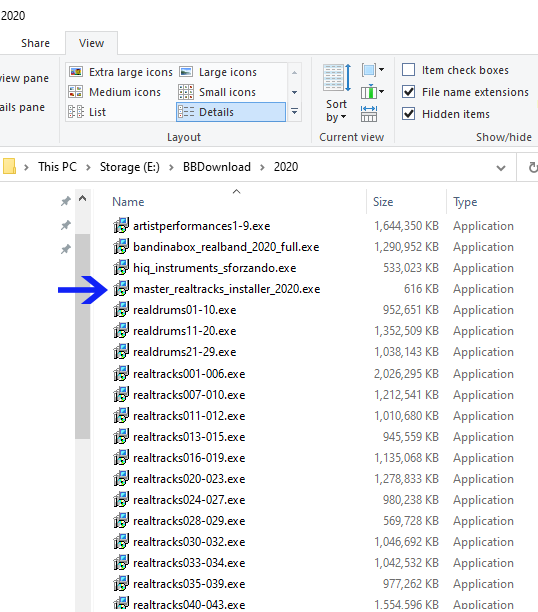The width and height of the screenshot is (538, 612).
Task: Select realtracks001-006.exe icon
Action: coord(121,373)
